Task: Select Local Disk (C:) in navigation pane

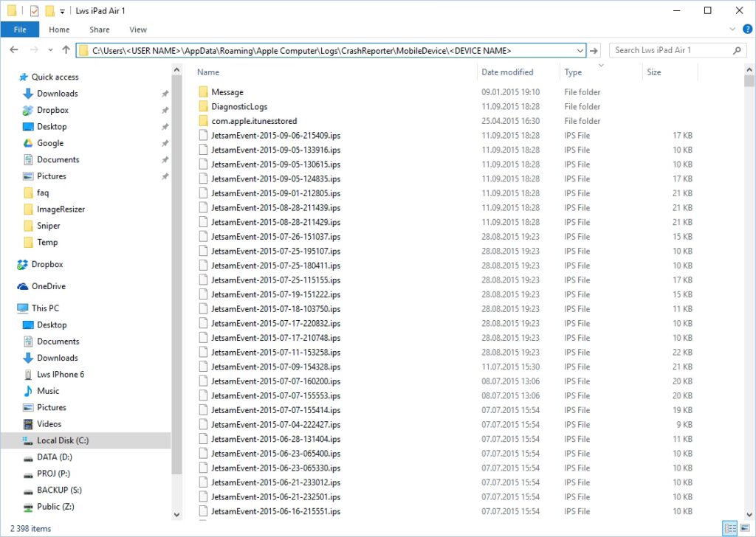Action: click(63, 440)
